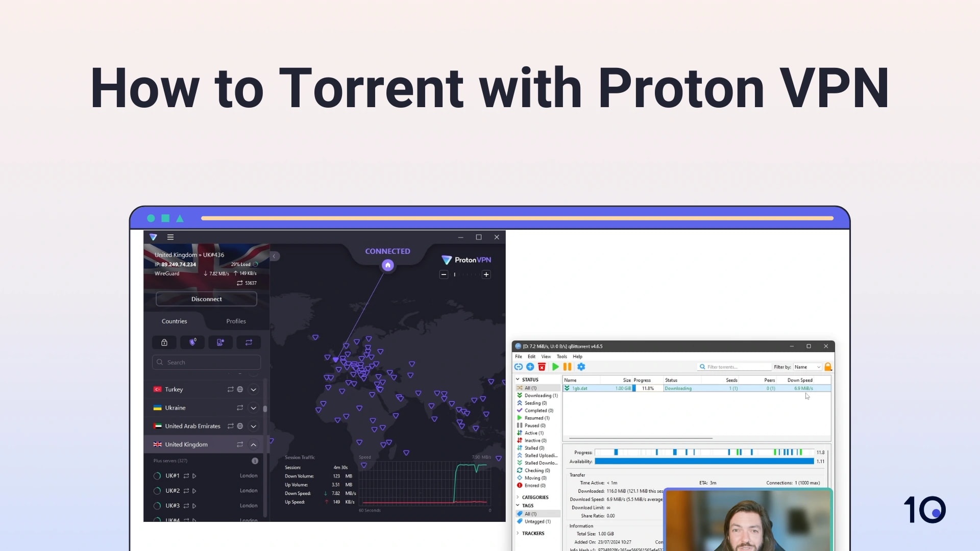Select the UK#2 server radio circle
Image resolution: width=980 pixels, height=551 pixels.
coord(157,491)
